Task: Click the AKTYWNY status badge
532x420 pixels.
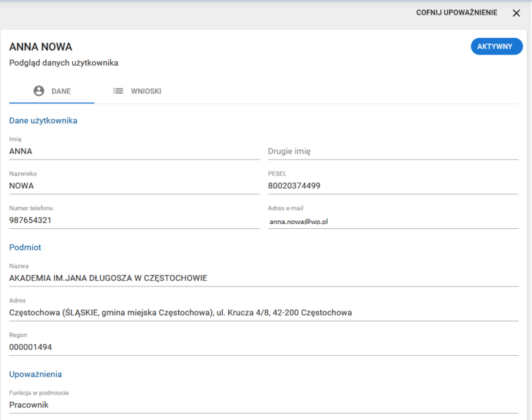Action: [x=496, y=47]
